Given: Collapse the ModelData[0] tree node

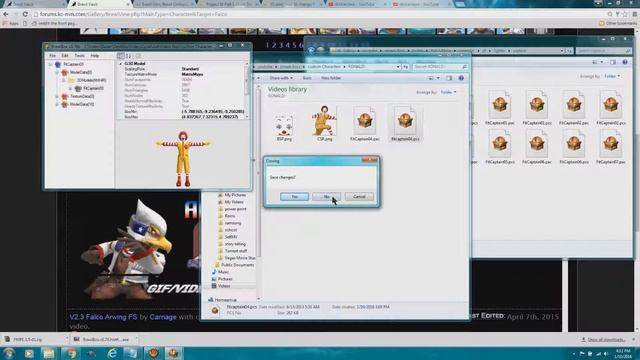Looking at the screenshot, I should [x=57, y=72].
